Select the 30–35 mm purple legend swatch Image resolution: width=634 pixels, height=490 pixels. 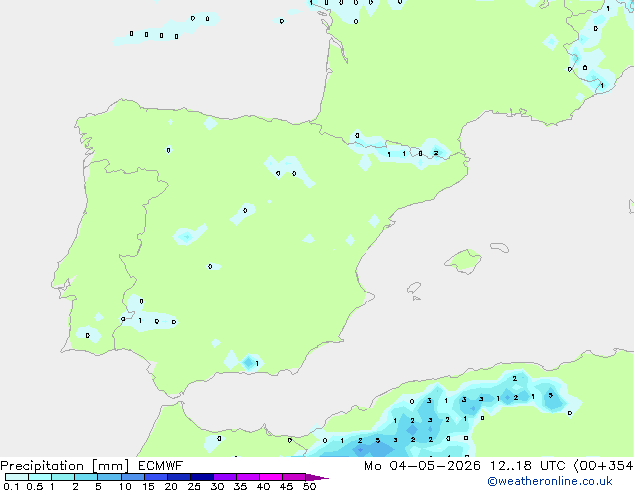pos(225,477)
